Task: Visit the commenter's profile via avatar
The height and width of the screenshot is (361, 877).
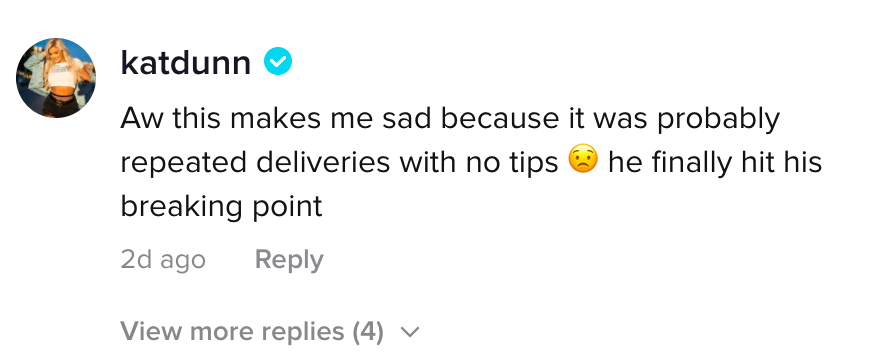Action: coord(56,78)
